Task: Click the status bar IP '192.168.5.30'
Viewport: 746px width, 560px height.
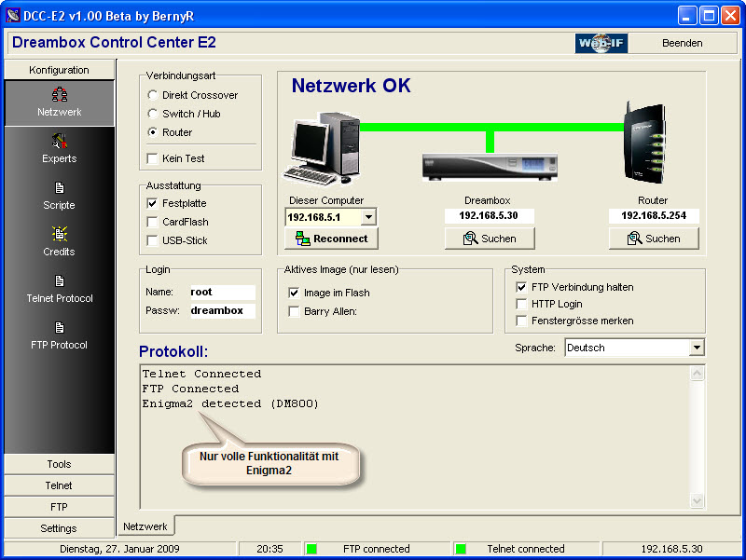Action: tap(671, 549)
